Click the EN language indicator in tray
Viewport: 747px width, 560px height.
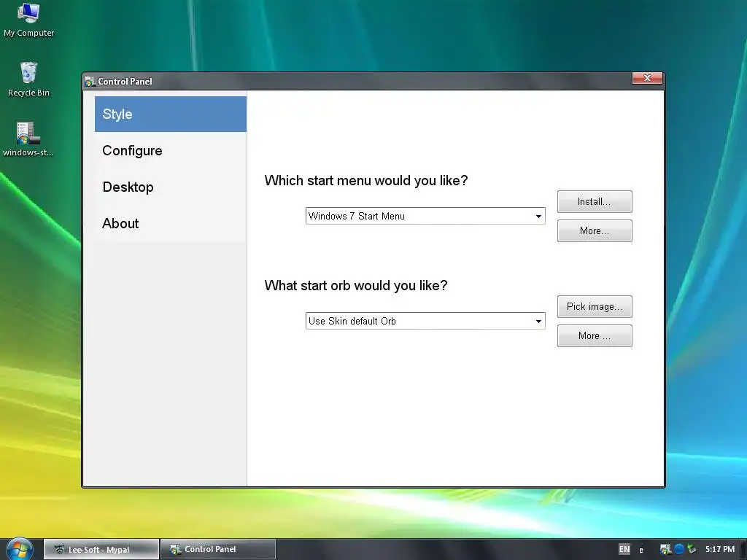pyautogui.click(x=624, y=549)
